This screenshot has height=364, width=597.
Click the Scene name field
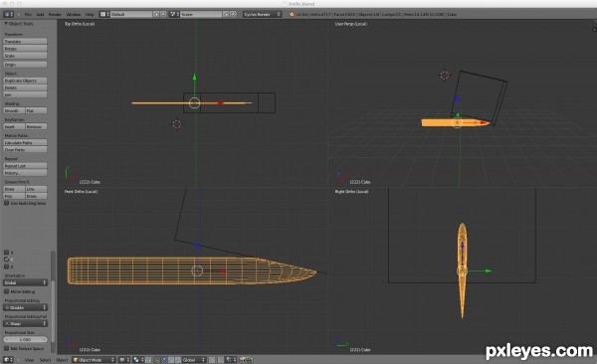point(201,14)
